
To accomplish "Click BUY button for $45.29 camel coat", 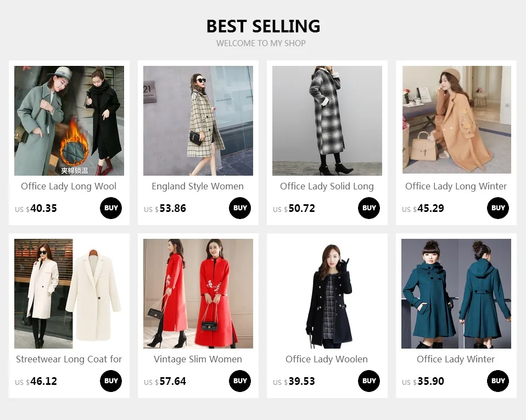I will click(498, 208).
